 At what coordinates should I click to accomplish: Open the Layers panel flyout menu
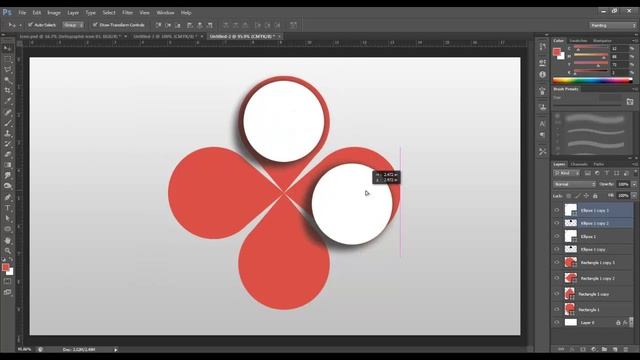[634, 164]
